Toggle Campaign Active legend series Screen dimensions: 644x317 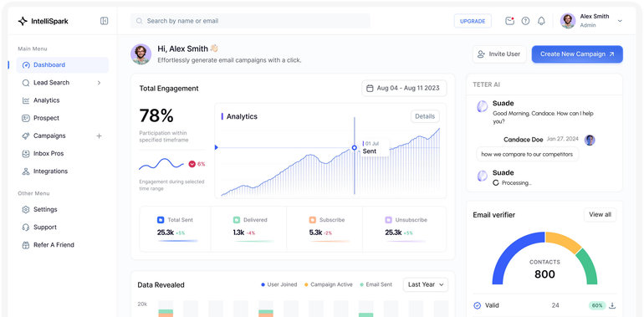328,284
